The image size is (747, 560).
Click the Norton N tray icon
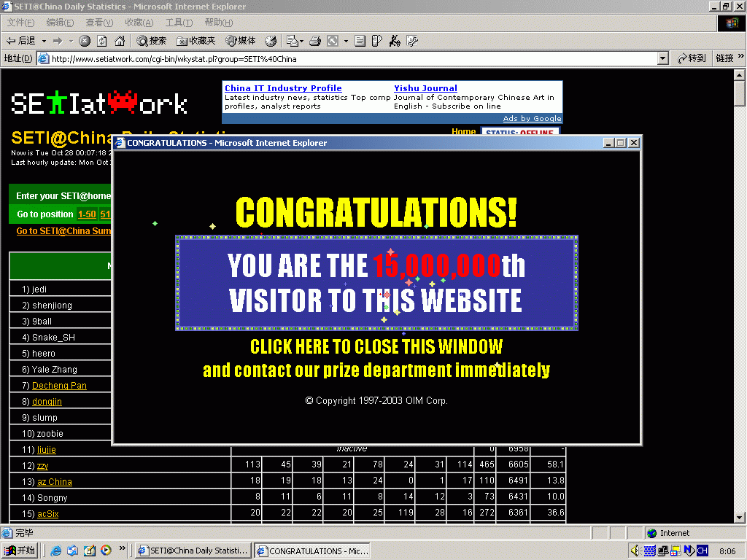(x=689, y=551)
